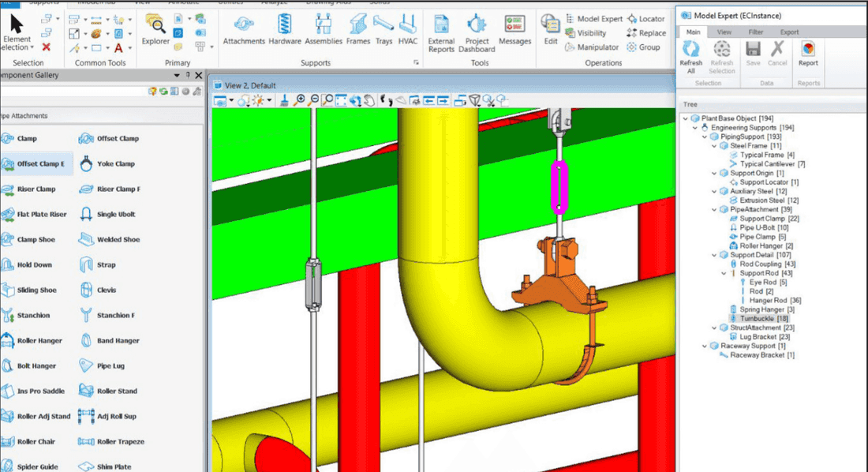Select the Pipe Lug component

(102, 365)
